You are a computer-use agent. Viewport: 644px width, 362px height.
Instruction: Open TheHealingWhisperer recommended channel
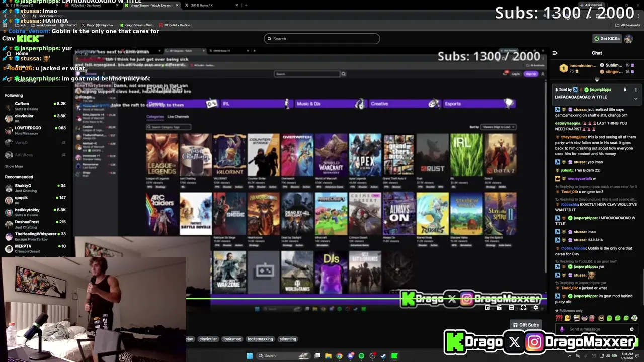35,236
